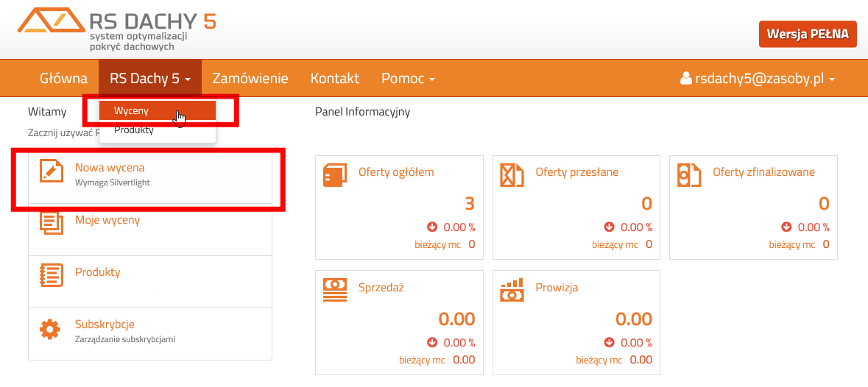Click the Subskrybcje gear icon
868x387 pixels.
(x=50, y=329)
